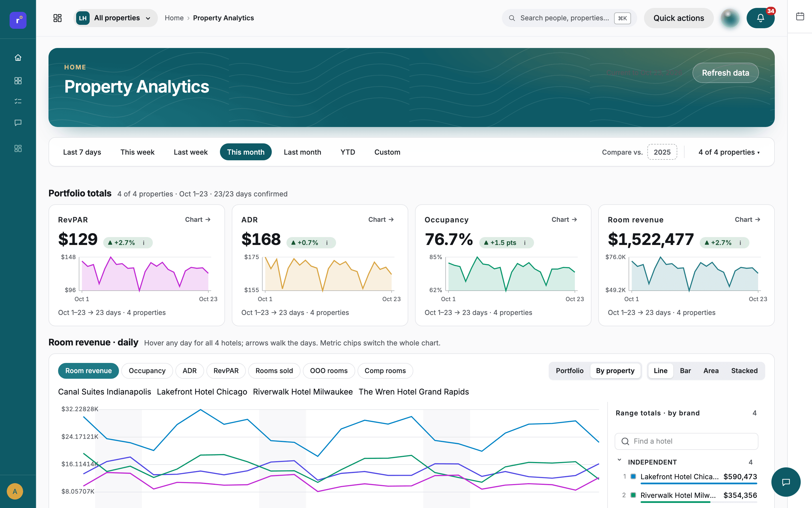Viewport: 812px width, 508px height.
Task: Switch chart metric to Occupancy
Action: 147,371
